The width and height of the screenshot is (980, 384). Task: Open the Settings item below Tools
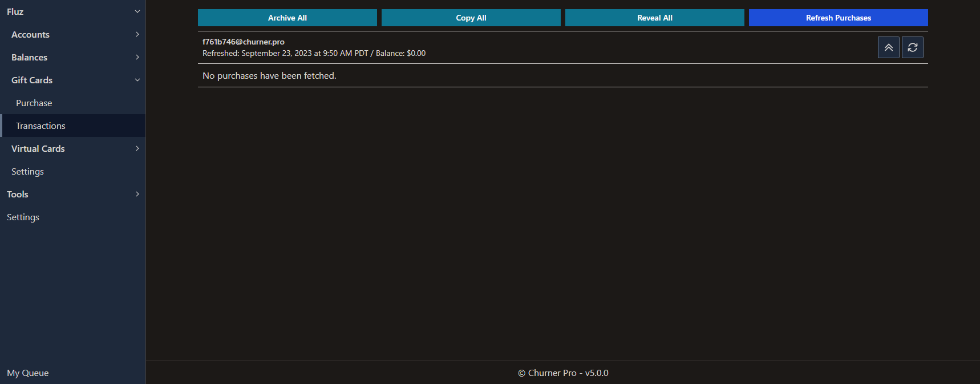[x=23, y=217]
